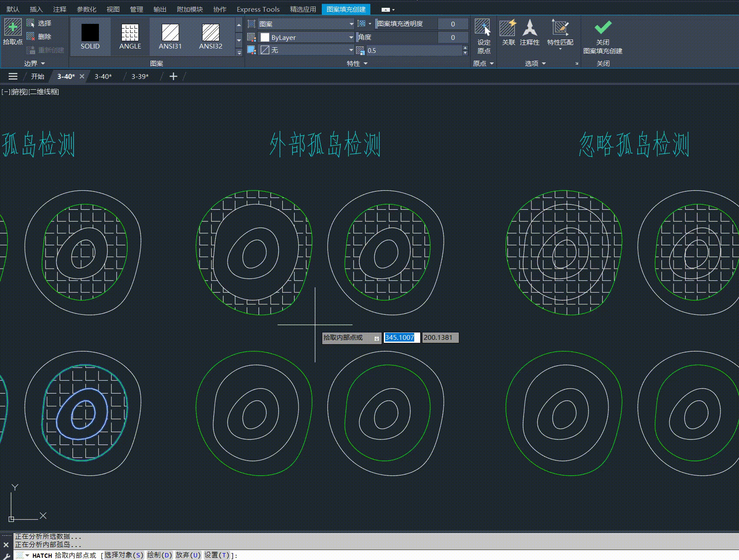Close the 3-40* drawing tab
The width and height of the screenshot is (739, 560).
[x=82, y=76]
